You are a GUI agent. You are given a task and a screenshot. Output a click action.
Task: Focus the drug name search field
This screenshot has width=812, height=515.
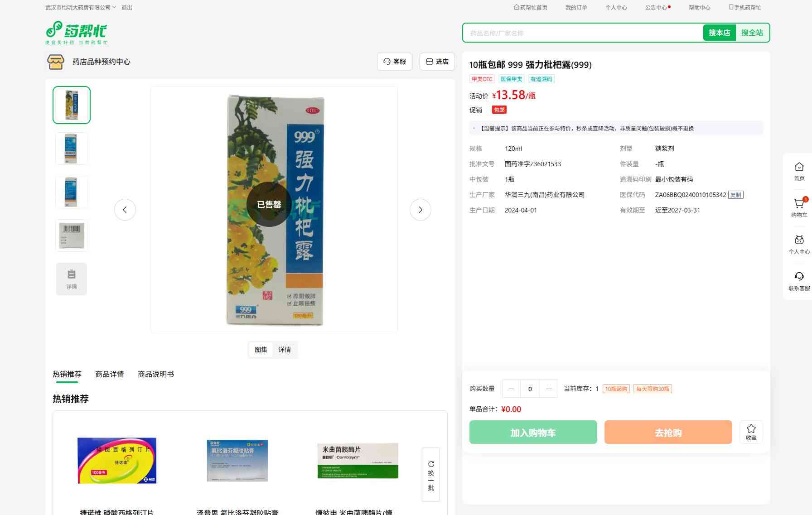coord(583,33)
